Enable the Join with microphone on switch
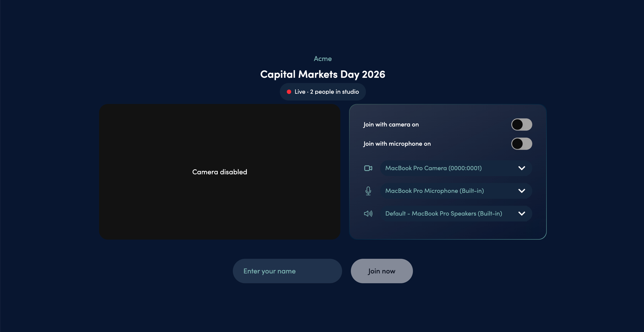644x332 pixels. (x=521, y=144)
